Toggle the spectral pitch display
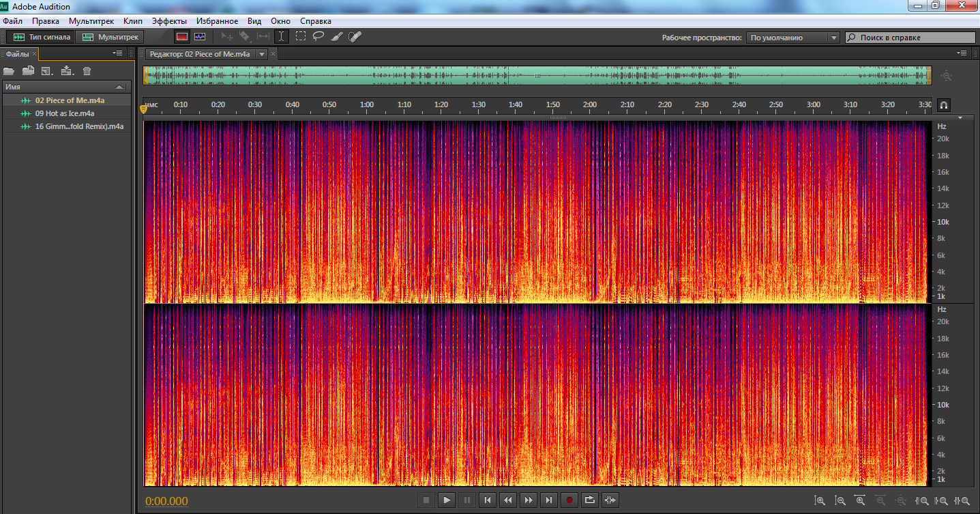Screen dimensions: 980x514 tap(200, 37)
